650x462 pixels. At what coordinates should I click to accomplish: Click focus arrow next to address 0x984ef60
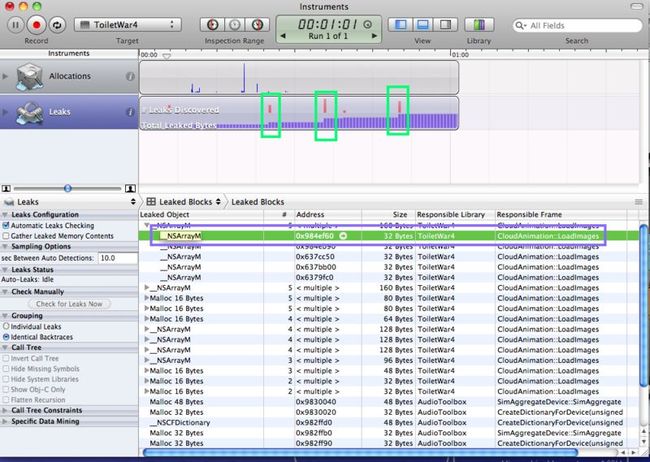click(343, 236)
